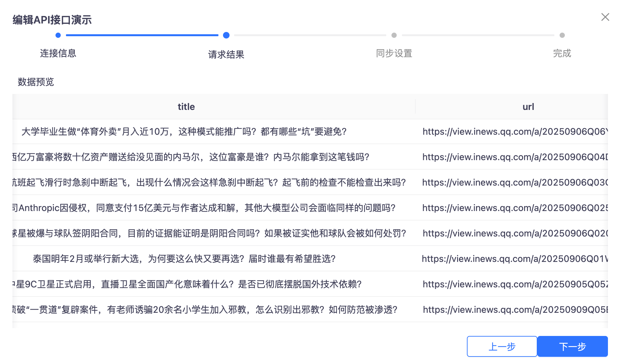Click the 卫星正式启用 title cell
621x364 pixels.
[187, 284]
